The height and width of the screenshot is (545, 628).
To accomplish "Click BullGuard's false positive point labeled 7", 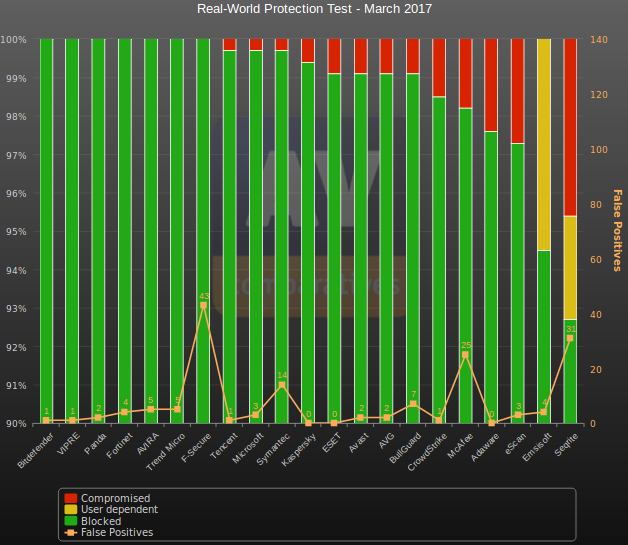I will [413, 404].
